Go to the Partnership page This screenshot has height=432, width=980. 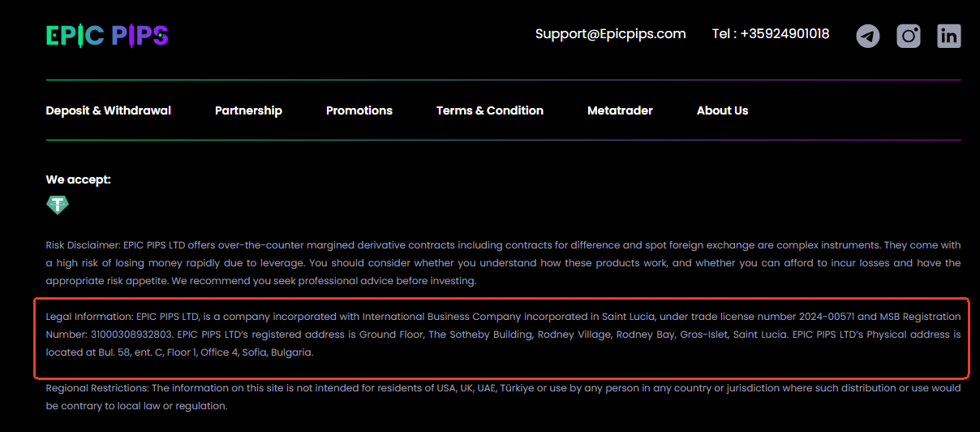click(x=248, y=110)
